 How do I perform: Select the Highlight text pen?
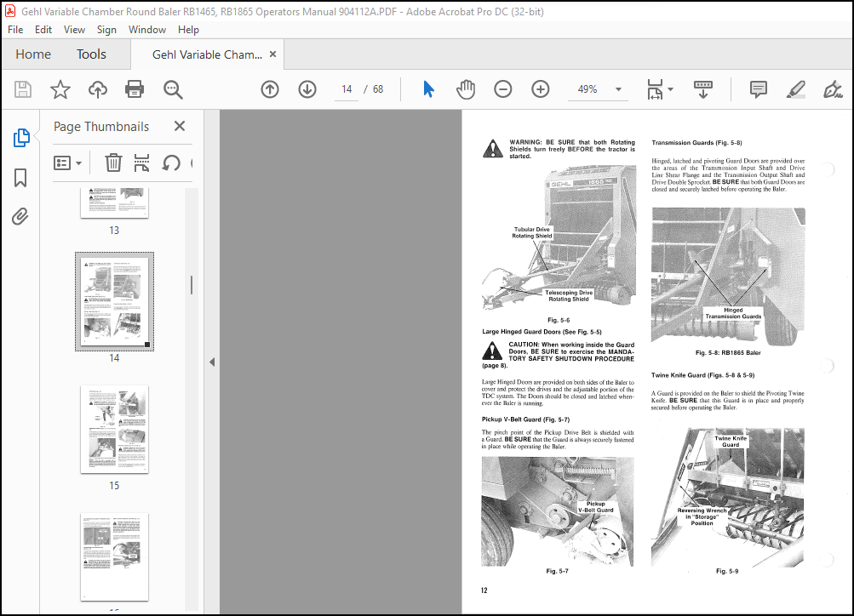796,89
